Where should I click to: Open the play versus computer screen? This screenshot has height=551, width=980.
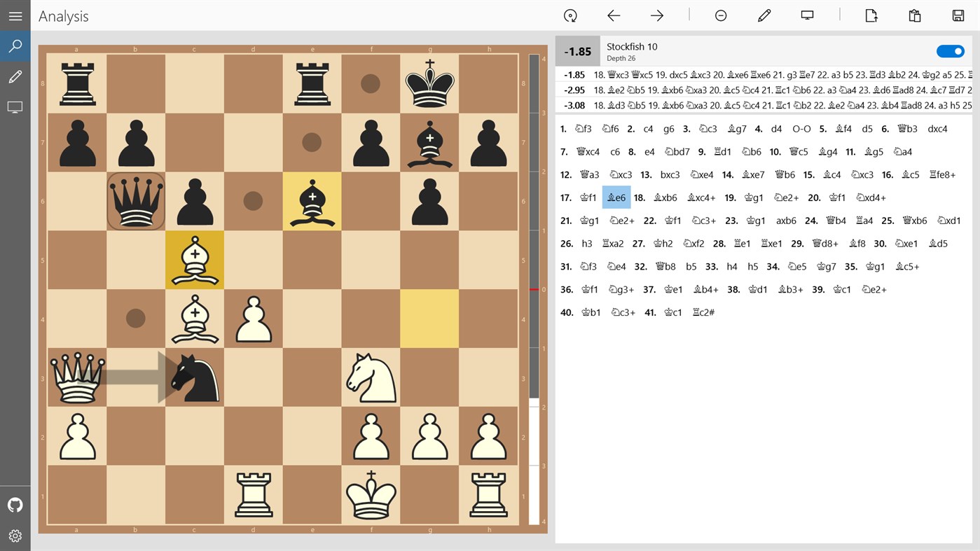[808, 15]
